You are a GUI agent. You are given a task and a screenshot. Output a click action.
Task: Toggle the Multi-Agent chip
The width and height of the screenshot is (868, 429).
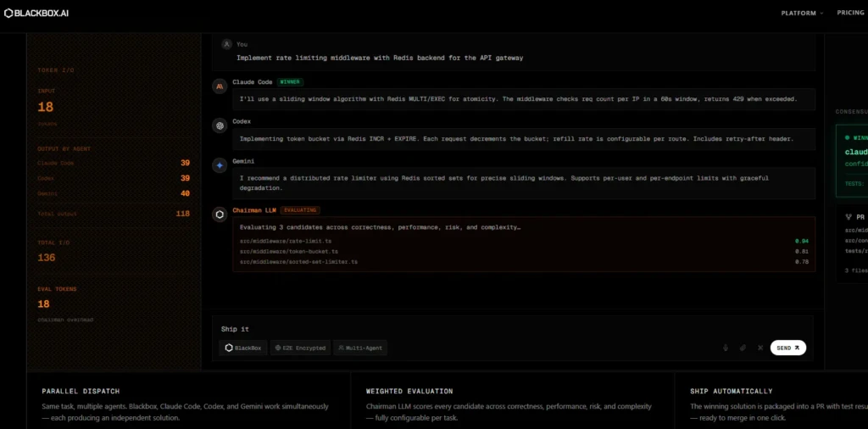(x=359, y=348)
